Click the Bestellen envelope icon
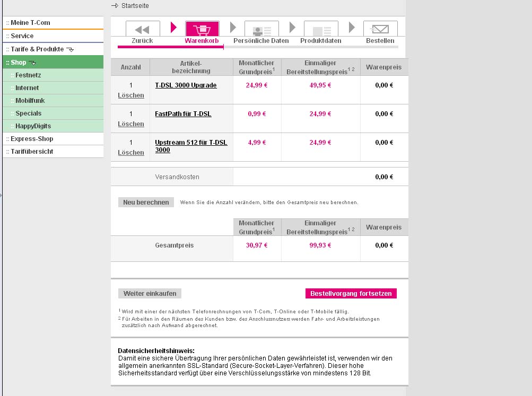The height and width of the screenshot is (396, 532). pos(380,29)
